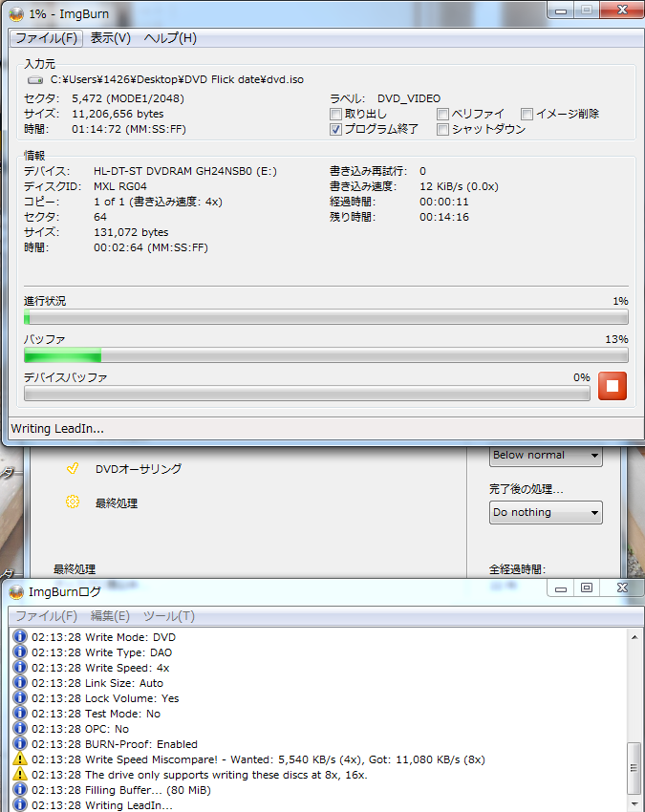Click the DVD authoring checkmark icon
645x812 pixels.
point(73,468)
